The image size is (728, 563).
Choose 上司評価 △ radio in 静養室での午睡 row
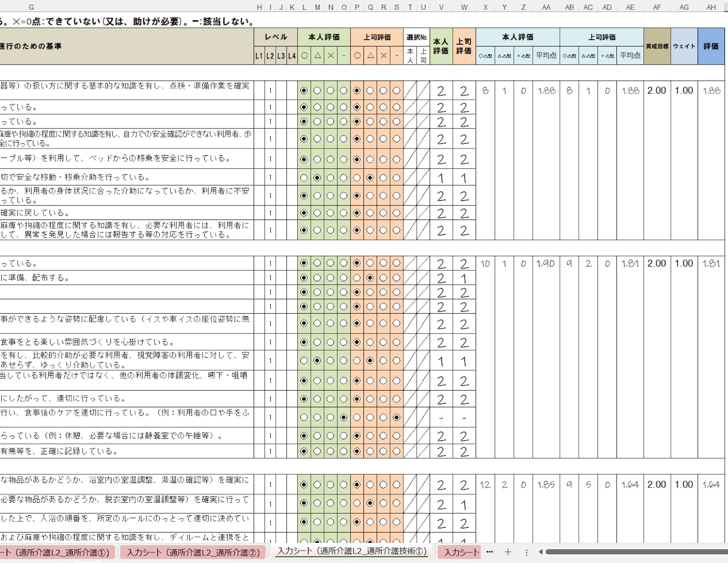click(x=371, y=436)
